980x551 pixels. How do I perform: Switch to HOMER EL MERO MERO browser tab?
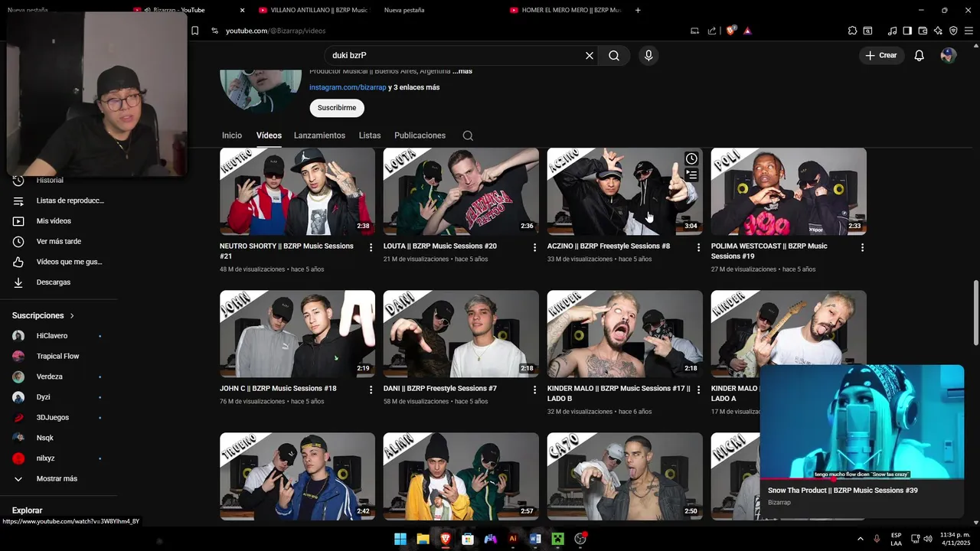(x=564, y=10)
